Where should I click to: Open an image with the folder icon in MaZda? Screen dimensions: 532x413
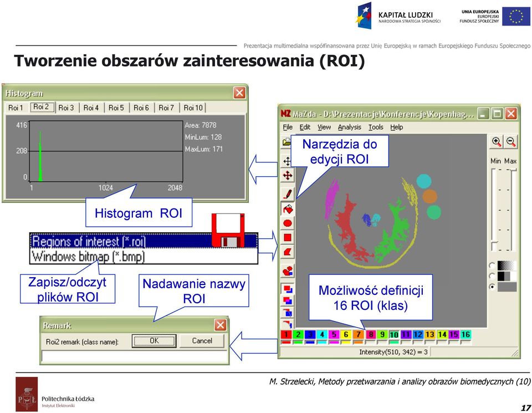(x=287, y=142)
